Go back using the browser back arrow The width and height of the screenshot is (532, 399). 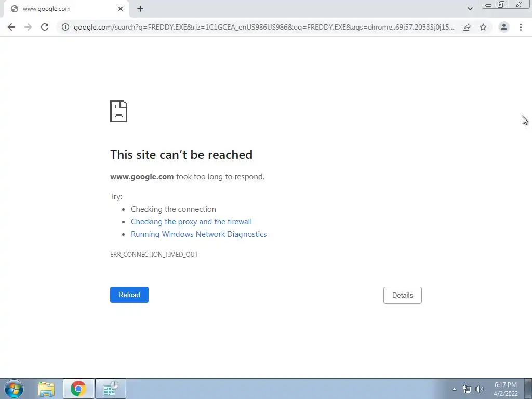11,27
